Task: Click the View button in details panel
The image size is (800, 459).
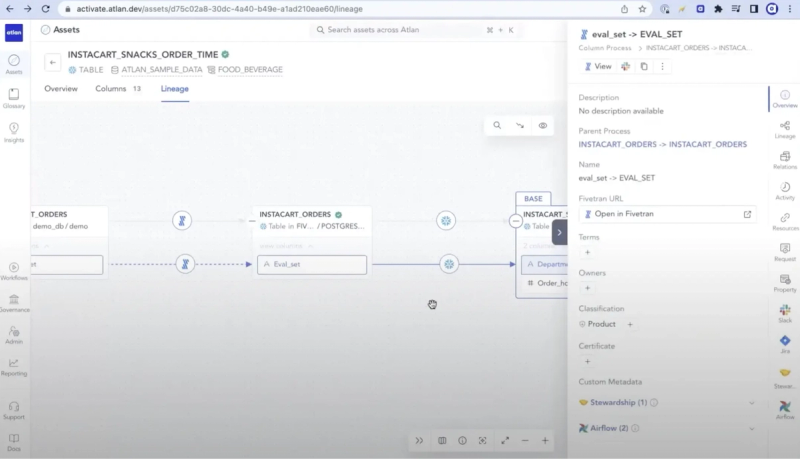Action: click(x=598, y=66)
